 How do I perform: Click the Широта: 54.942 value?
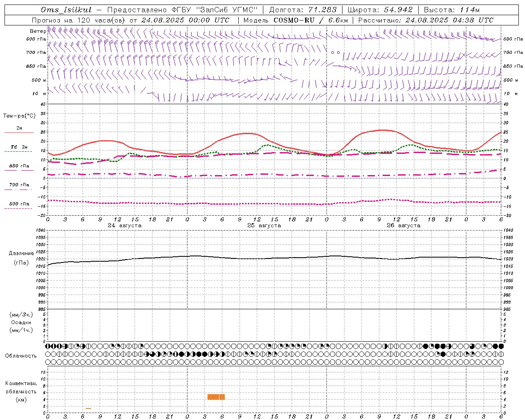(380, 10)
